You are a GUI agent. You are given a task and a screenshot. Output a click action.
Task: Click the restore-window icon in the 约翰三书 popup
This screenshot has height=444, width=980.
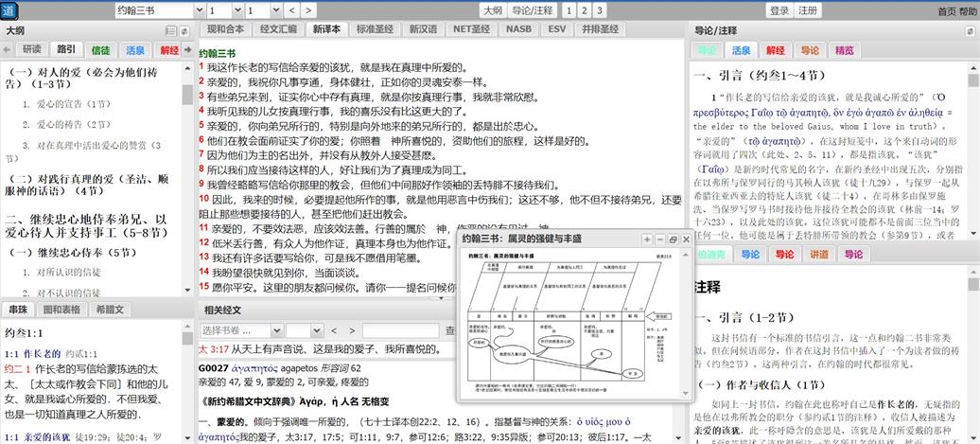click(x=674, y=240)
